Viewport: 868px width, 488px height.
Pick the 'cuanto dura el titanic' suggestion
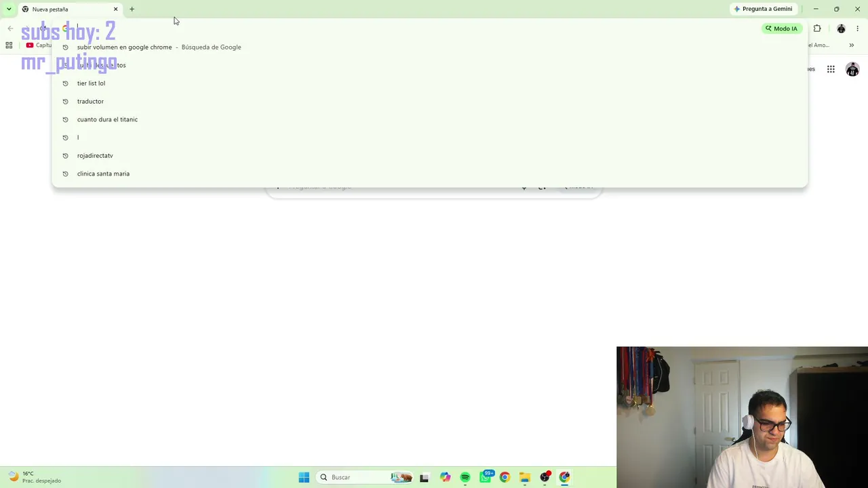pyautogui.click(x=429, y=119)
